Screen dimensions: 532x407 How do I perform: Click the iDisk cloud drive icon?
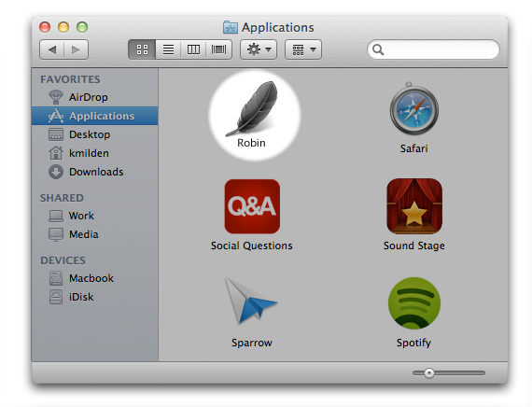point(56,297)
